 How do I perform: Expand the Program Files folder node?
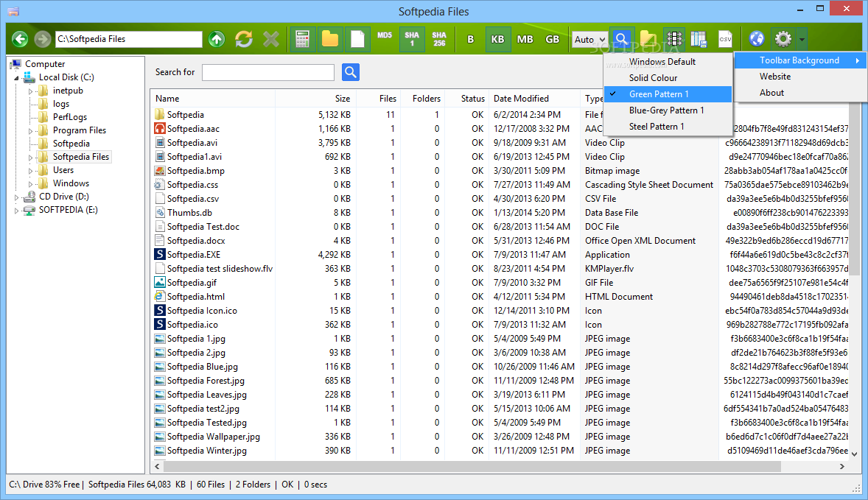pos(30,130)
